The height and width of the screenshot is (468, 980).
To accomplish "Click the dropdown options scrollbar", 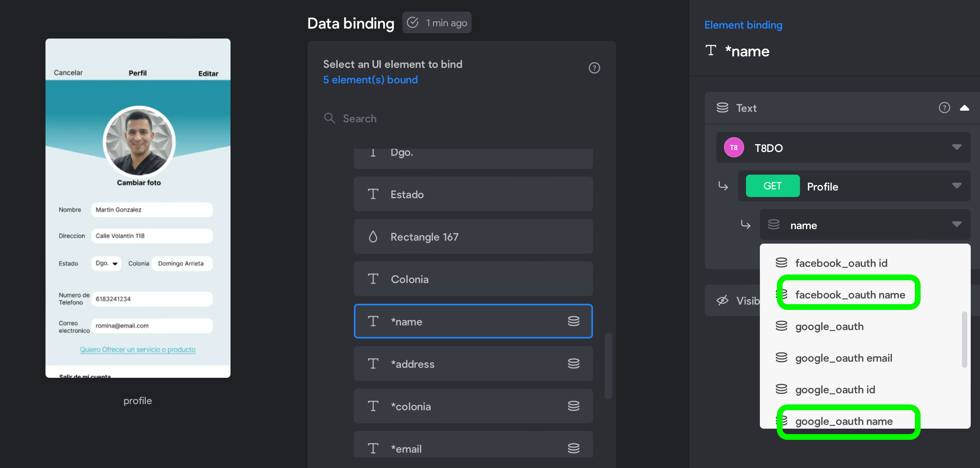I will tap(965, 339).
